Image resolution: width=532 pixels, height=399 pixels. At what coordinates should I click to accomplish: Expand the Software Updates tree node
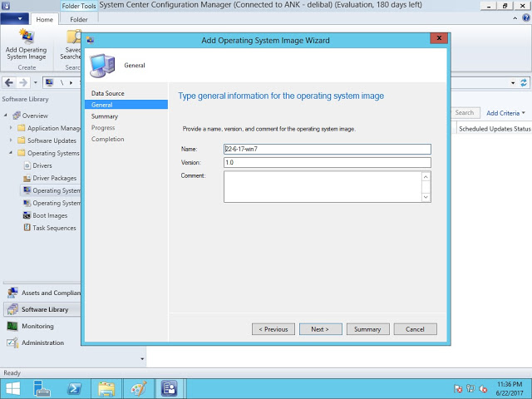coord(11,140)
